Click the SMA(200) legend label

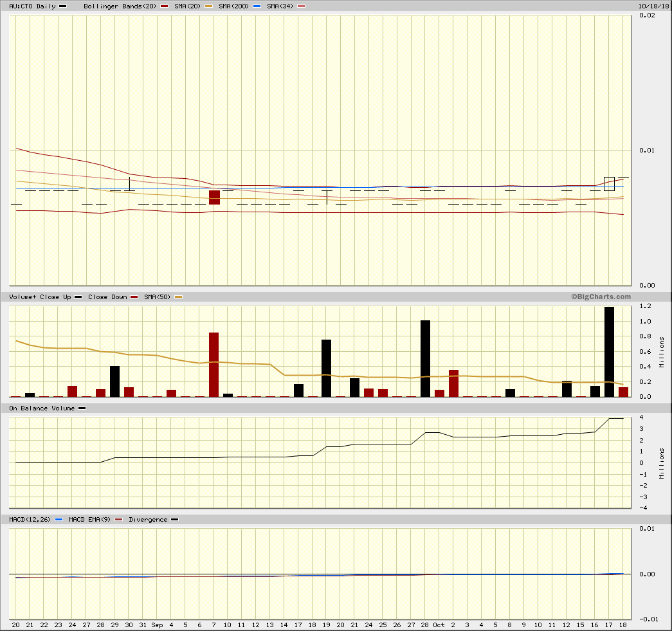[233, 6]
